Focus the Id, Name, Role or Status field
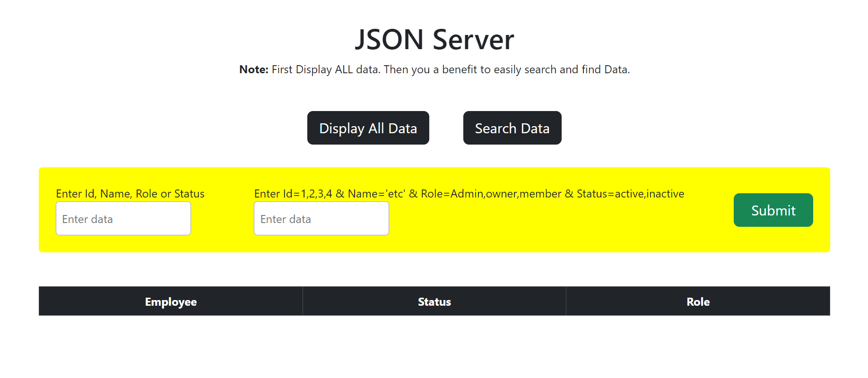The image size is (868, 378). (x=123, y=218)
